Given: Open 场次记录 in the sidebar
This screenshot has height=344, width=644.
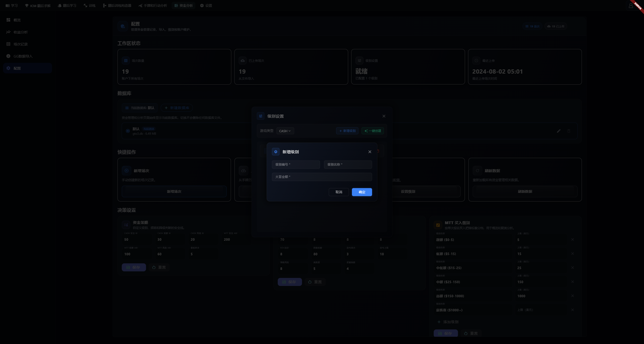Looking at the screenshot, I should pos(28,44).
